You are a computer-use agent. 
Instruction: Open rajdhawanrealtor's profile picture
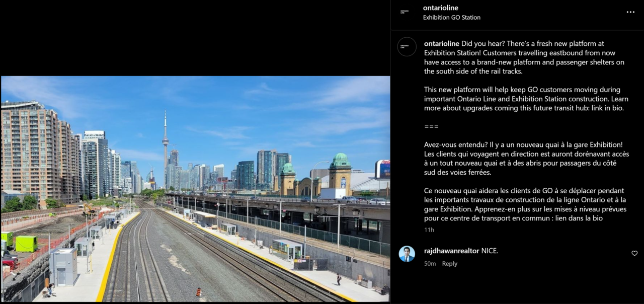tap(407, 254)
